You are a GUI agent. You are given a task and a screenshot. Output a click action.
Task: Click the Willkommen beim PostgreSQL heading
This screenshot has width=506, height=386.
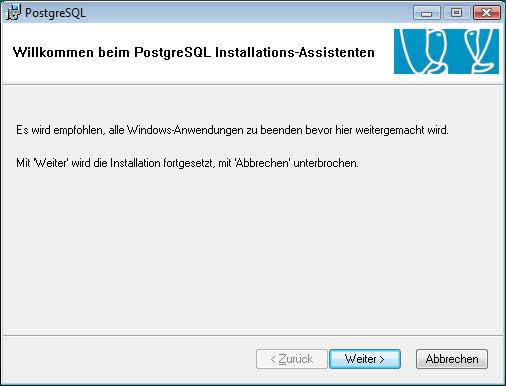point(194,52)
